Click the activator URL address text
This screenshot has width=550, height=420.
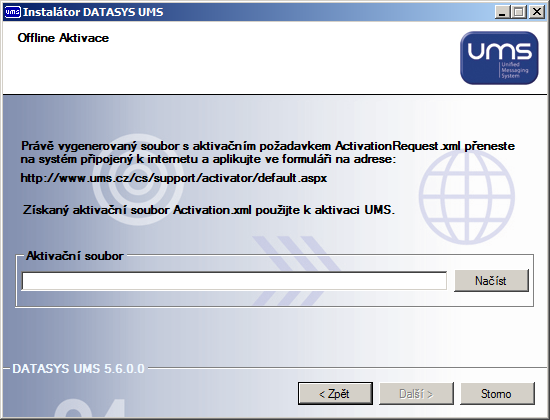point(174,178)
